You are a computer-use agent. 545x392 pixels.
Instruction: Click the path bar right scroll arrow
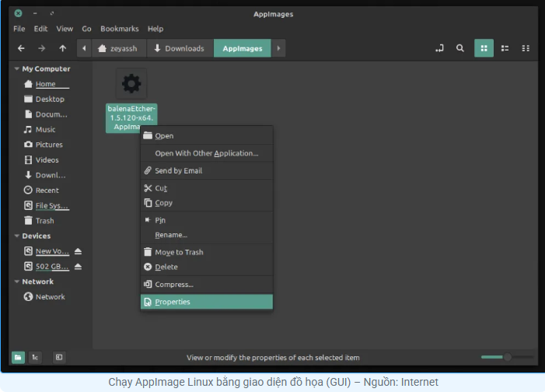click(x=278, y=48)
